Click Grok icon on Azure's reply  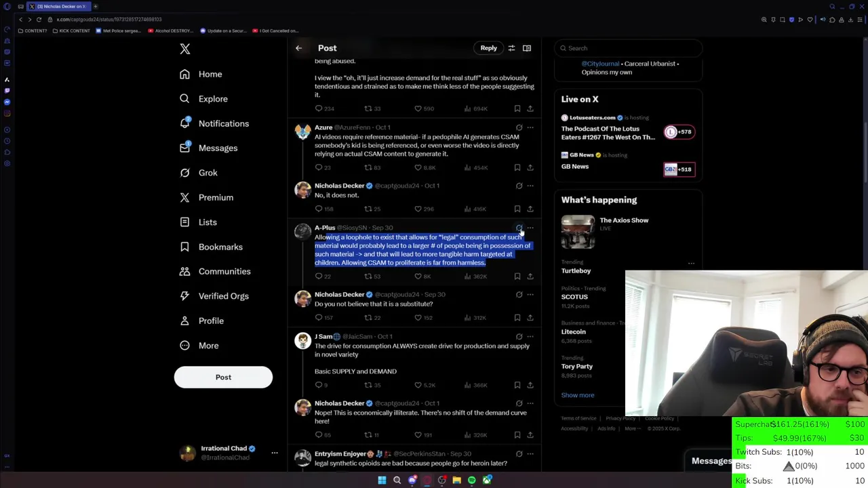519,127
